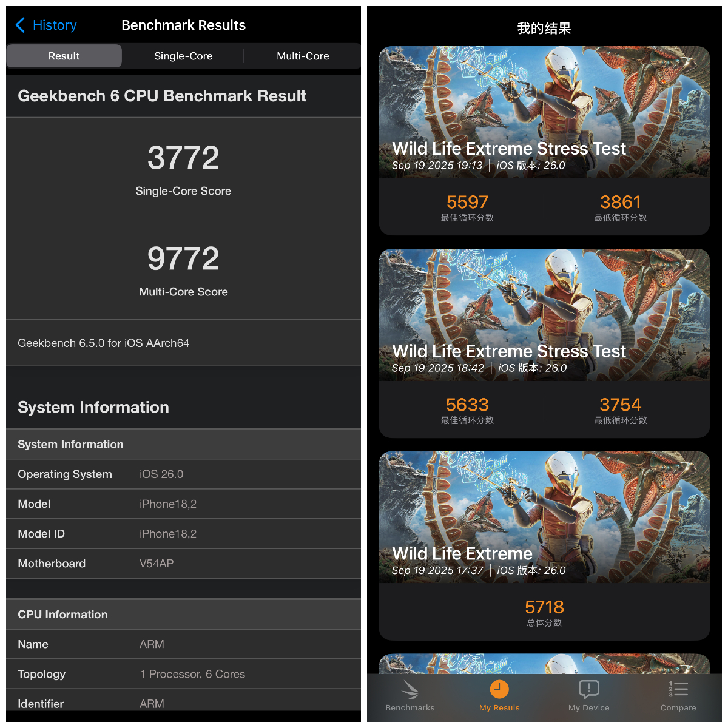Switch to the Multi-Core segment
The width and height of the screenshot is (728, 728).
tap(303, 56)
